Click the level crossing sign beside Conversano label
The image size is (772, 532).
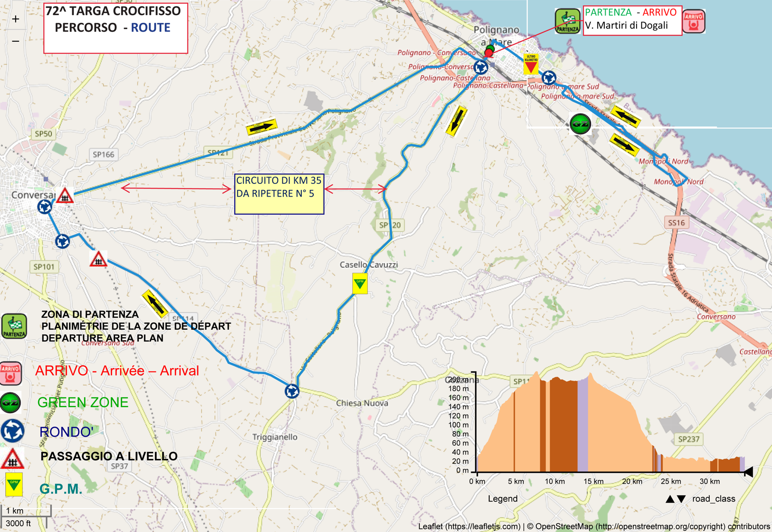(65, 196)
